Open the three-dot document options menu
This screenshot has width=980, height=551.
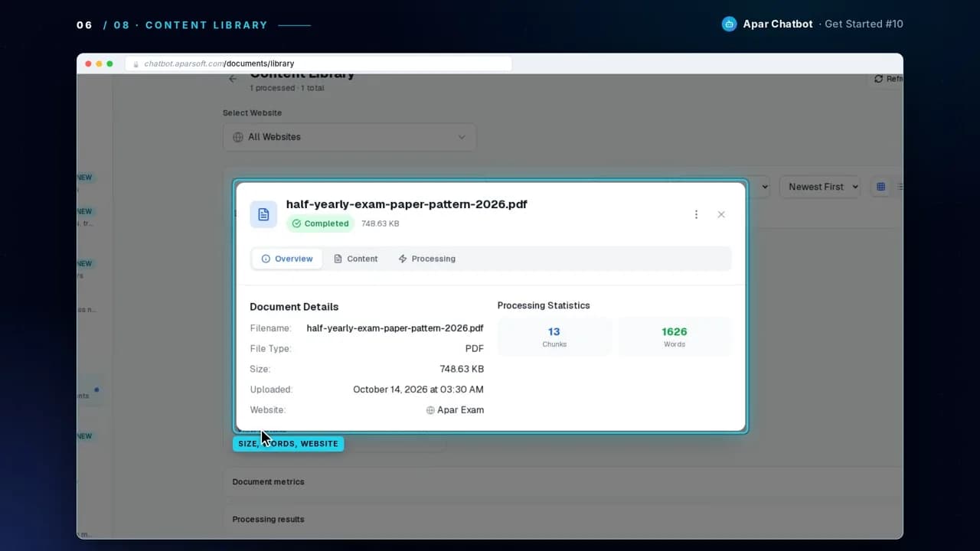tap(696, 214)
